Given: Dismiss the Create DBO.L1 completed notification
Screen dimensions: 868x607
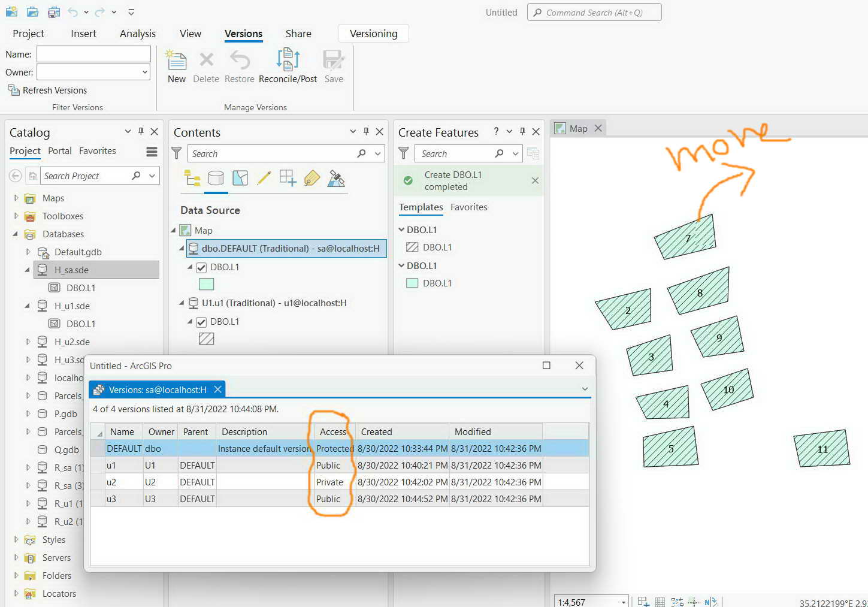Looking at the screenshot, I should pyautogui.click(x=535, y=180).
